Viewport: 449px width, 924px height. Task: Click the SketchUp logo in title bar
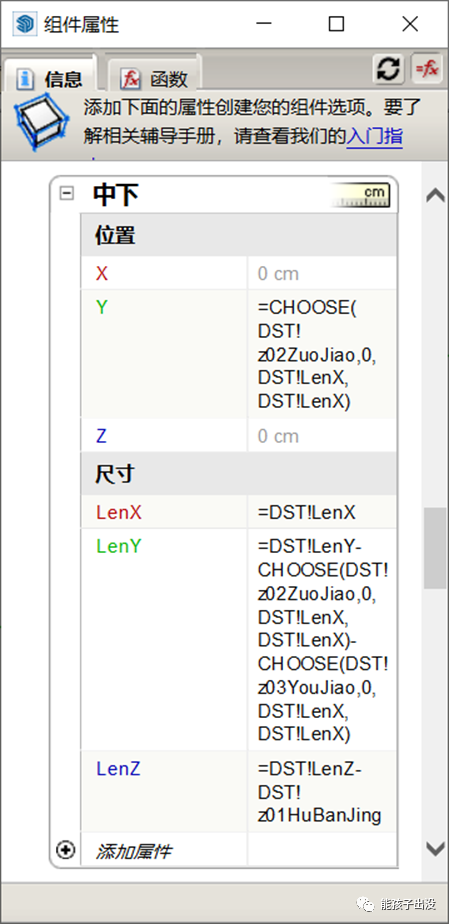point(24,24)
